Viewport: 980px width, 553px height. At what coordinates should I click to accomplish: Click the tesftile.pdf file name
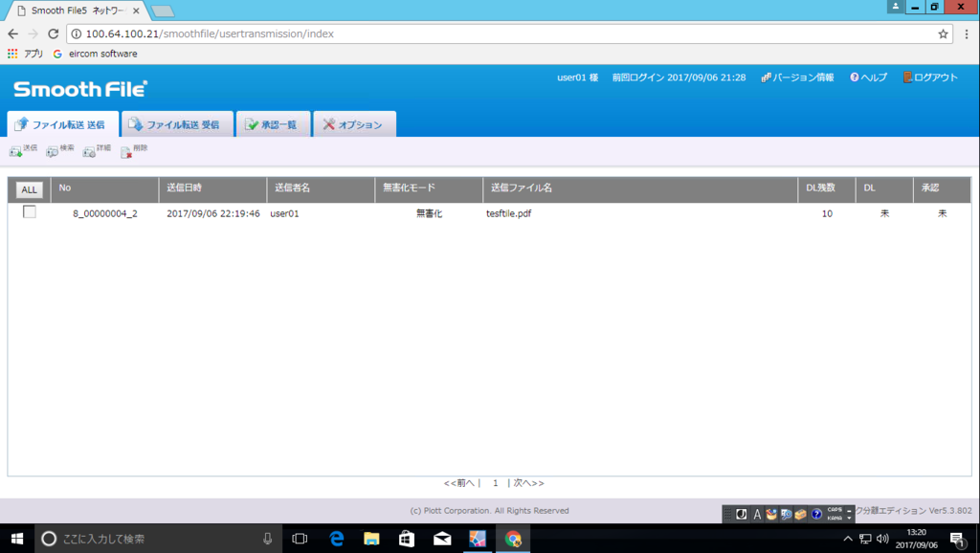(x=509, y=213)
